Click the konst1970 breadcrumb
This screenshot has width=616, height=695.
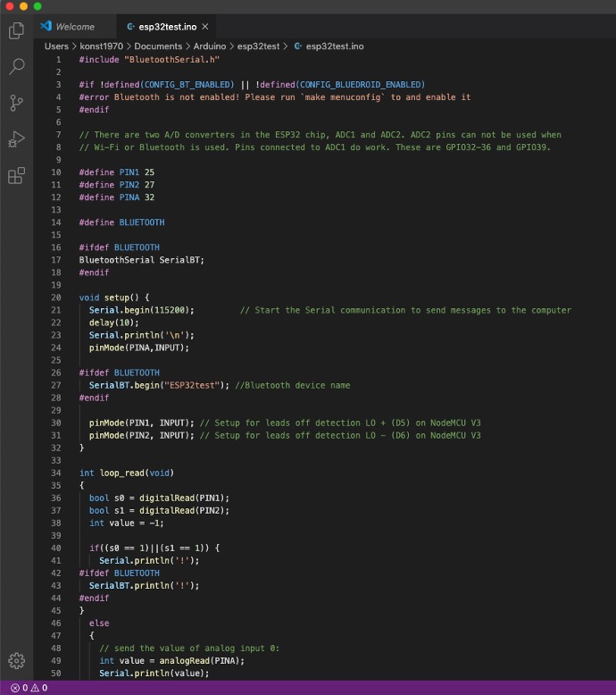(102, 46)
